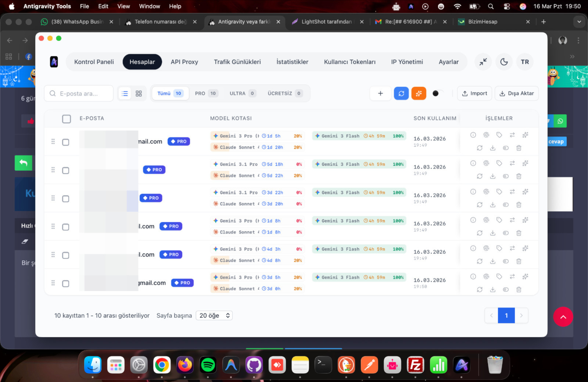
Task: Click the tag icon in second account row
Action: click(499, 163)
